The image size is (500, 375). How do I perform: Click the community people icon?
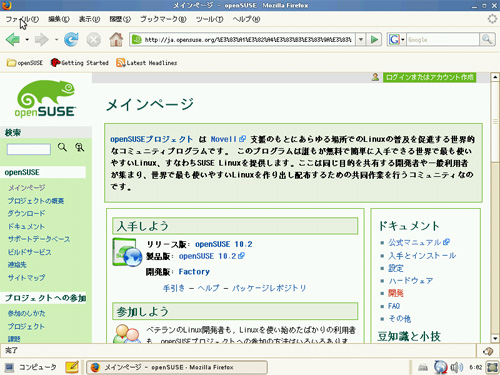click(x=126, y=334)
